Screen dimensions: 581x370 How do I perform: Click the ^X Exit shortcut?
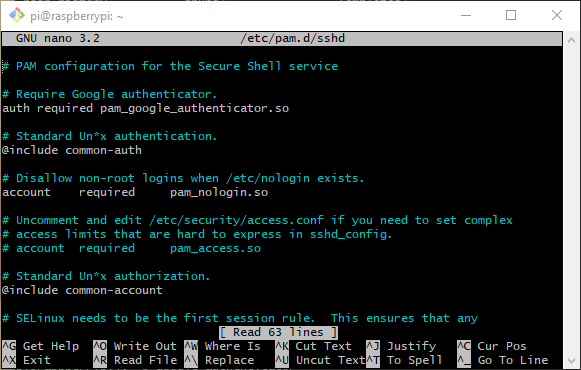pyautogui.click(x=26, y=360)
